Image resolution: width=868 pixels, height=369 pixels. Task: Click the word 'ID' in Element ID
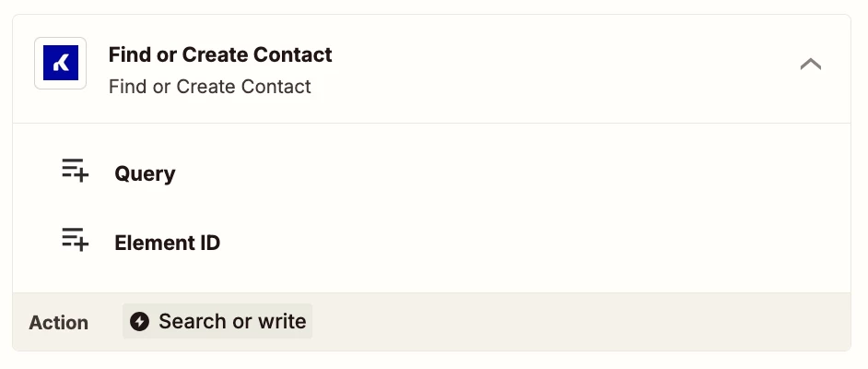coord(208,243)
